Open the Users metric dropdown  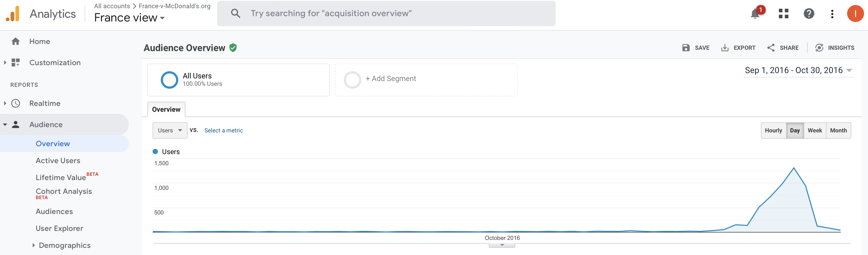click(170, 130)
